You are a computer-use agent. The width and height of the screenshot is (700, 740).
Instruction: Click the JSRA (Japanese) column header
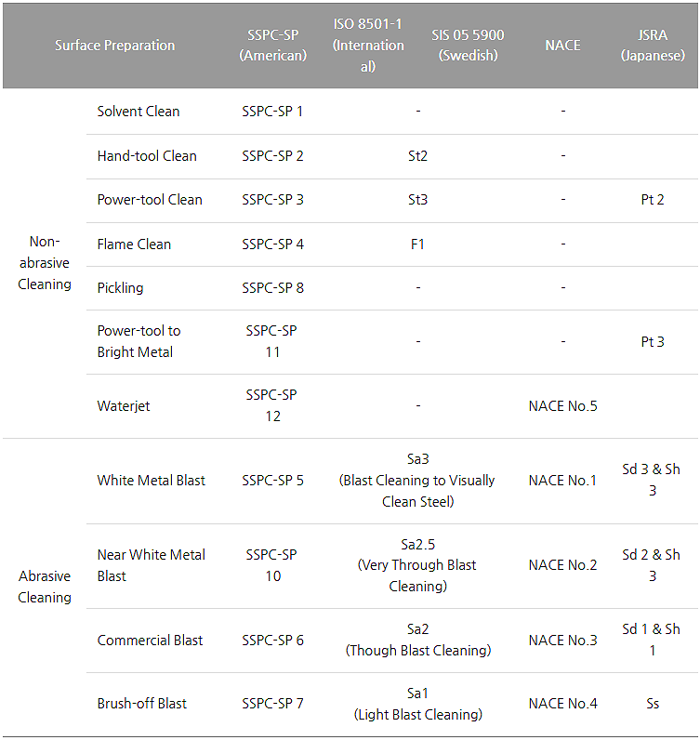652,45
